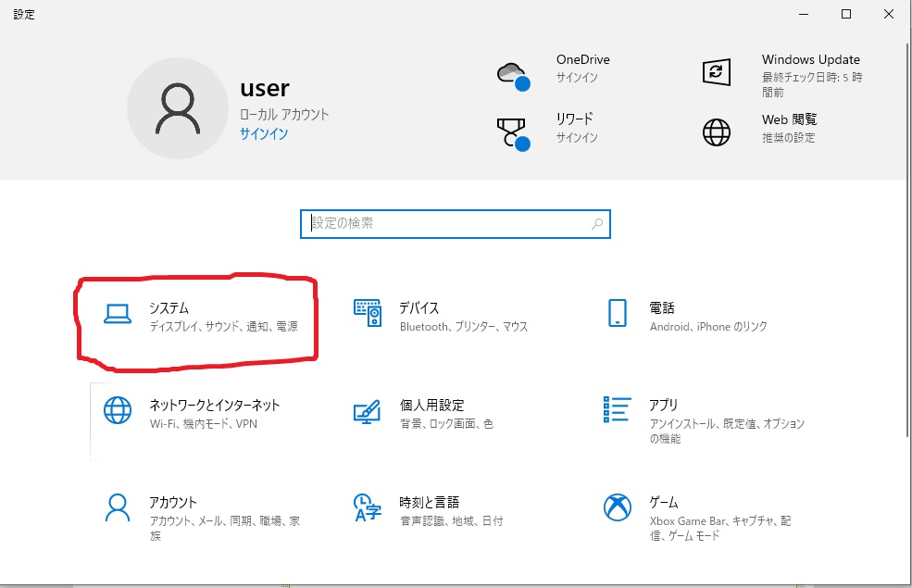Viewport: 912px width, 588px height.
Task: Click the 設定 label in the title bar
Action: 24,14
